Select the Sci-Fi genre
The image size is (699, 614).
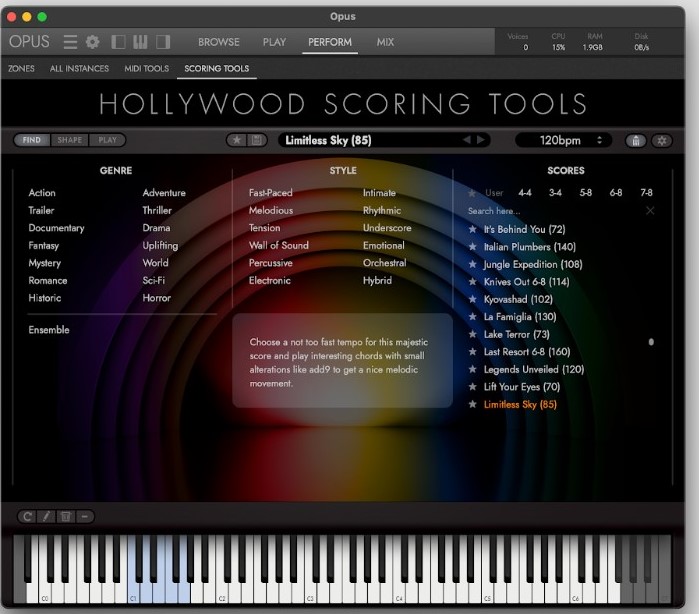pos(154,280)
